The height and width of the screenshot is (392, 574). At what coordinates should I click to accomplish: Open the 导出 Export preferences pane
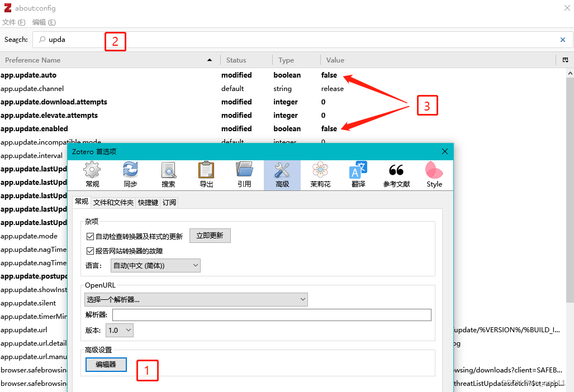tap(206, 175)
